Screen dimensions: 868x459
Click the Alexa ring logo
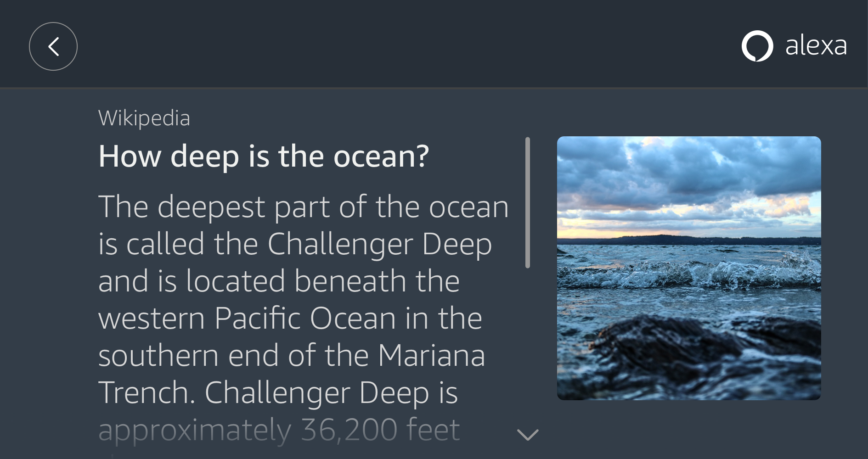coord(757,46)
